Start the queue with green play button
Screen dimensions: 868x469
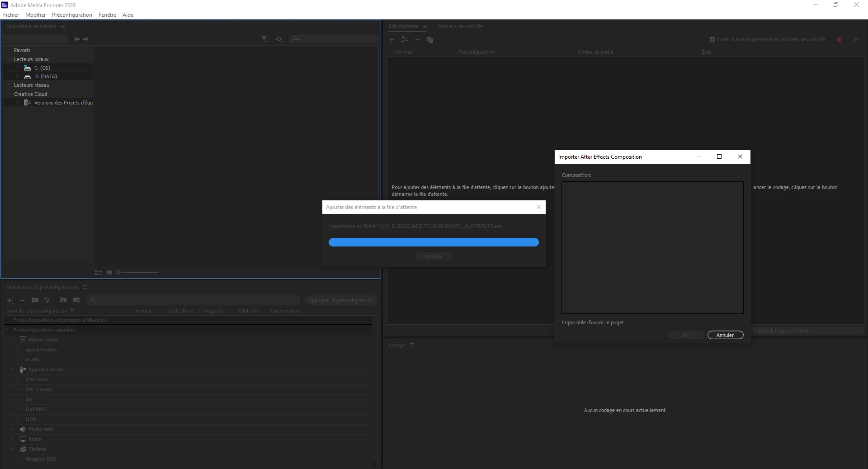(856, 40)
